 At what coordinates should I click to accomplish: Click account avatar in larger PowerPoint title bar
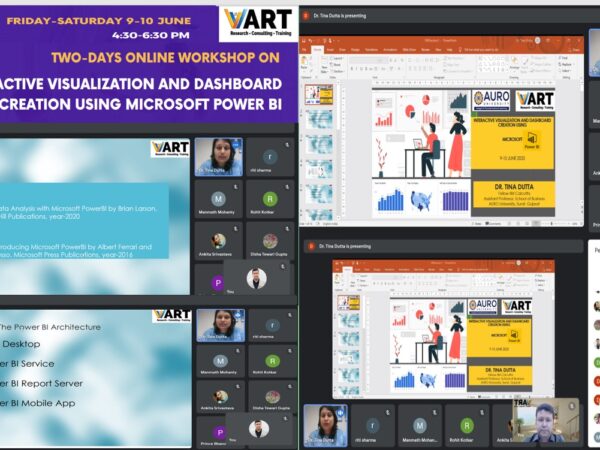click(537, 40)
